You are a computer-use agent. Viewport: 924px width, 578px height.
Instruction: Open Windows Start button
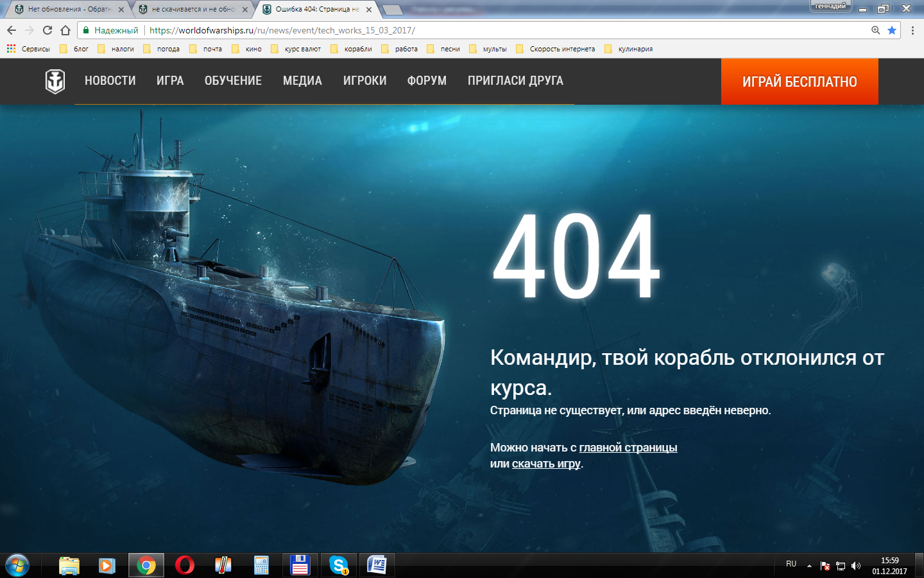tap(17, 566)
